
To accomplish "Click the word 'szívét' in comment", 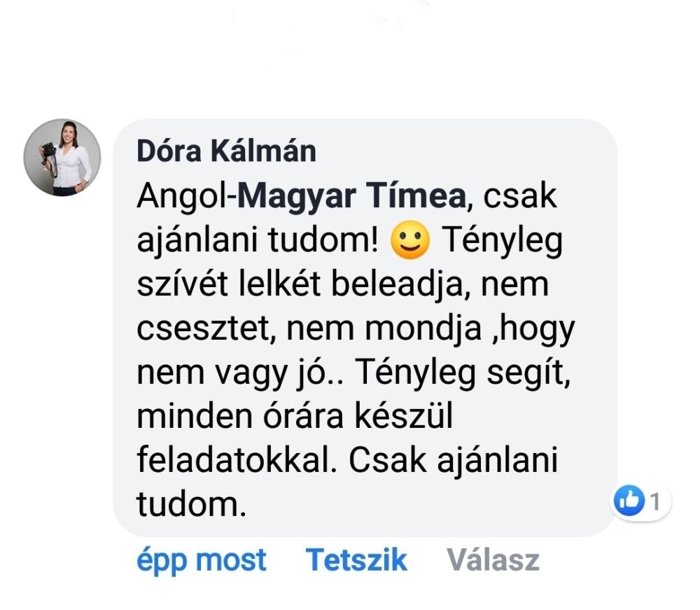I will pos(183,284).
